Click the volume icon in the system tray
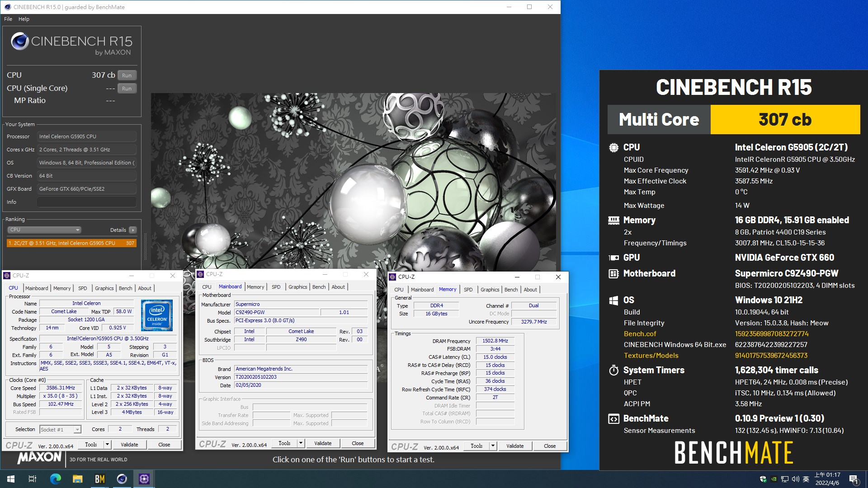 [795, 479]
